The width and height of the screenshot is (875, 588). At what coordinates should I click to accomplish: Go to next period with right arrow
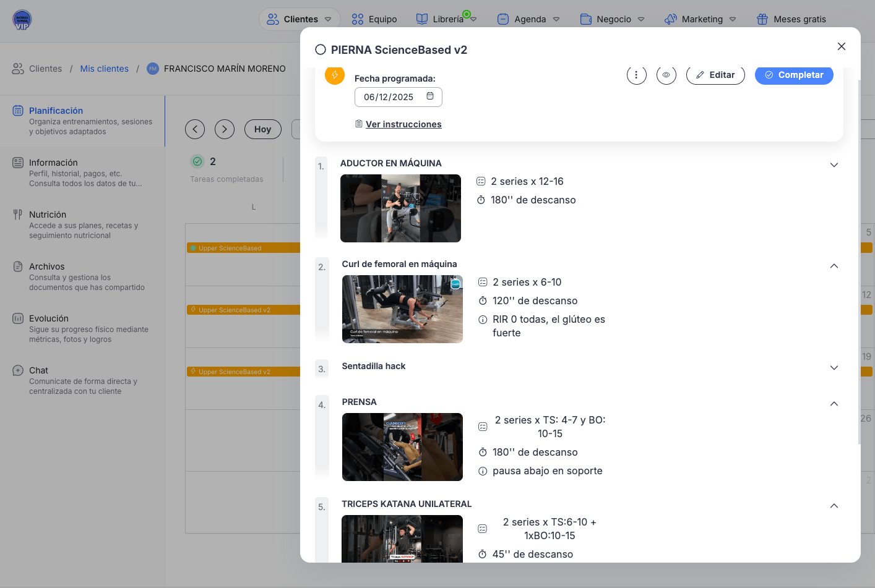coord(225,129)
